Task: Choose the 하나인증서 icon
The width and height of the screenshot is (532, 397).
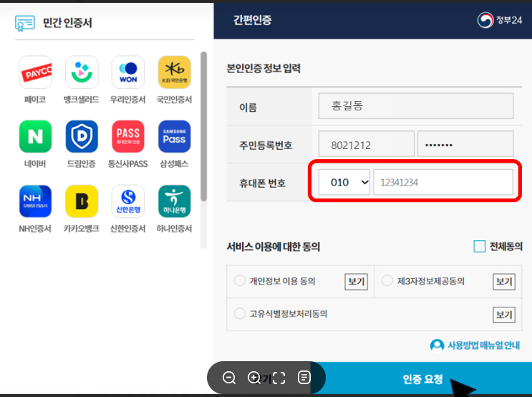Action: click(175, 201)
